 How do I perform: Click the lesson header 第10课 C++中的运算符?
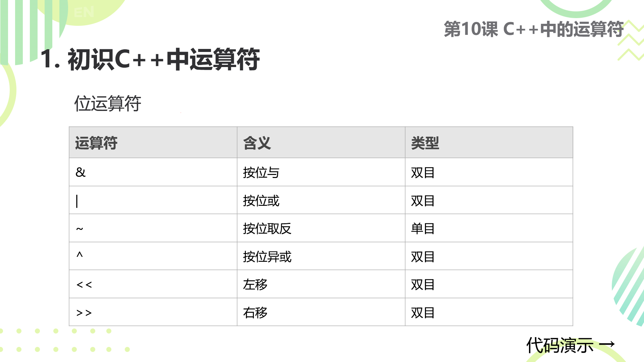click(x=534, y=29)
